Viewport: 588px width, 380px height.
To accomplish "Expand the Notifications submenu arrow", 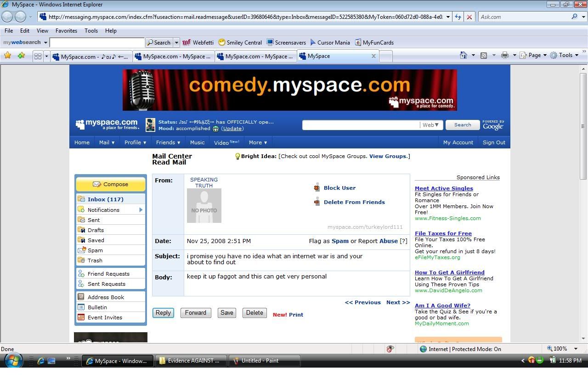I will 141,210.
